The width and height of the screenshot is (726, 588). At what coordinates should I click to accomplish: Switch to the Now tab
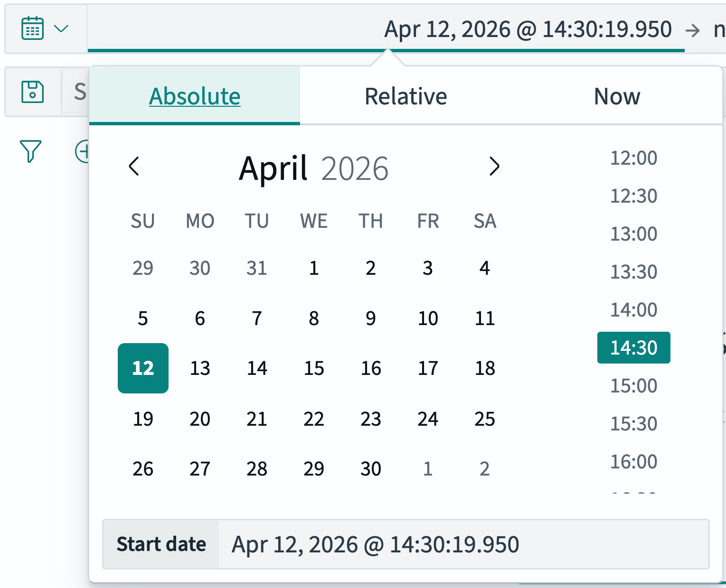[x=617, y=96]
